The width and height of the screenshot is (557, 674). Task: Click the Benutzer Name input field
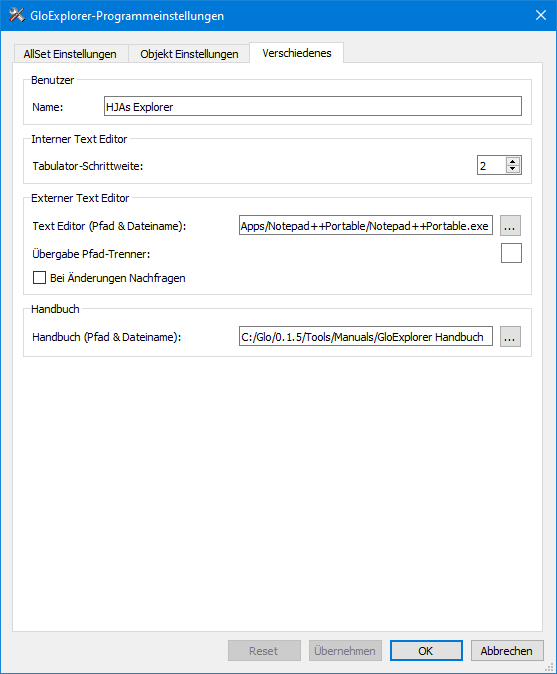pos(313,106)
